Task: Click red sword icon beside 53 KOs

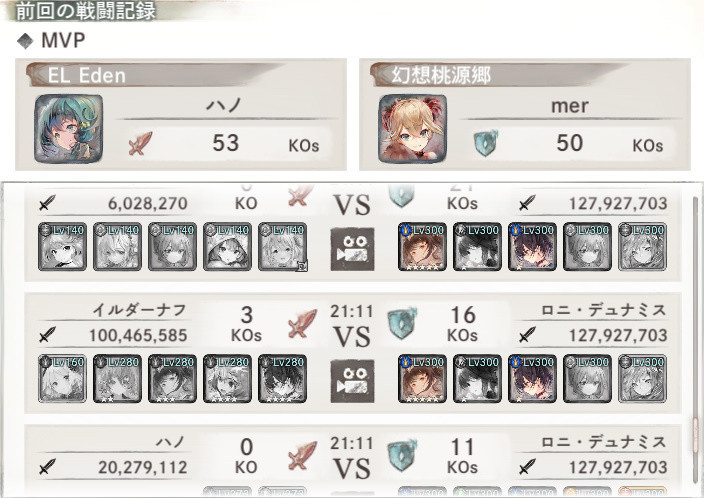Action: point(141,143)
